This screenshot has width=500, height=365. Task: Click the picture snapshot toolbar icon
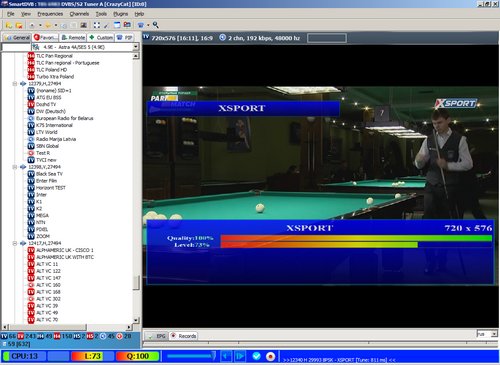[83, 25]
